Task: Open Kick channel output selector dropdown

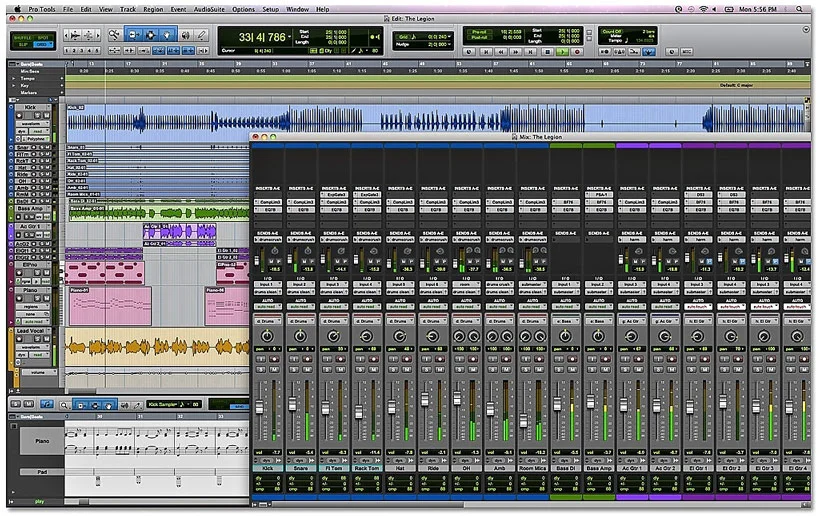Action: pyautogui.click(x=268, y=292)
